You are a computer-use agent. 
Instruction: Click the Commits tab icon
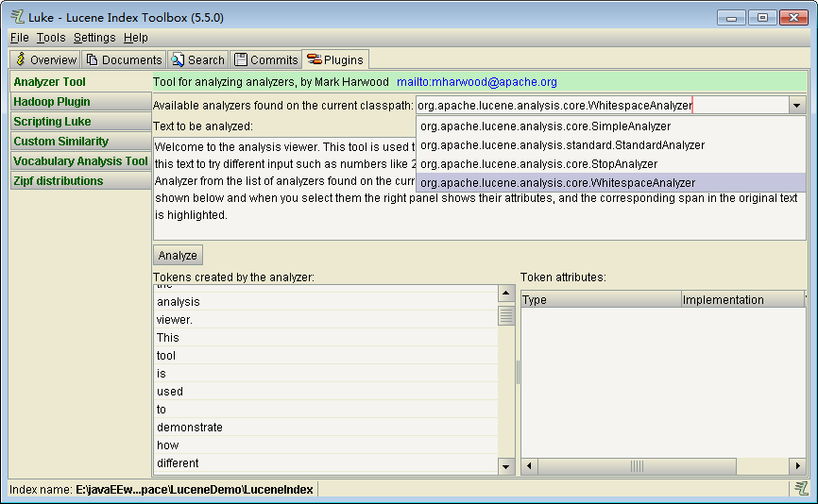coord(241,59)
